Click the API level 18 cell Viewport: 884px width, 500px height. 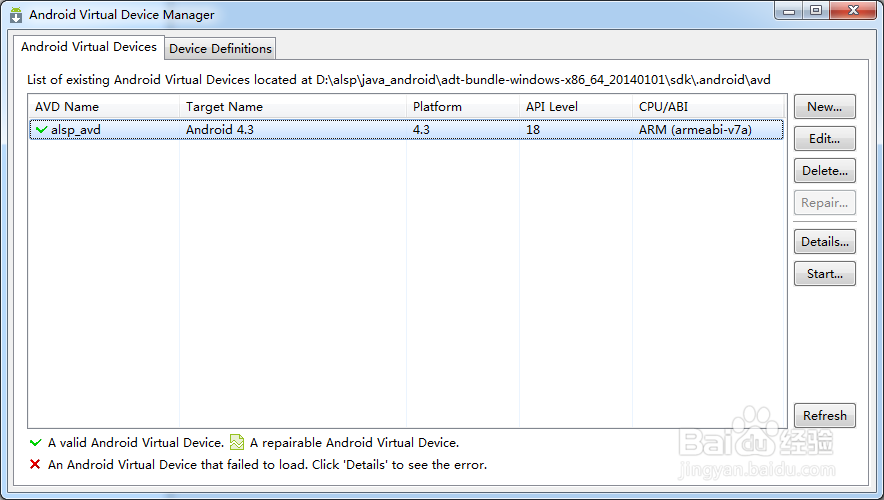point(533,130)
